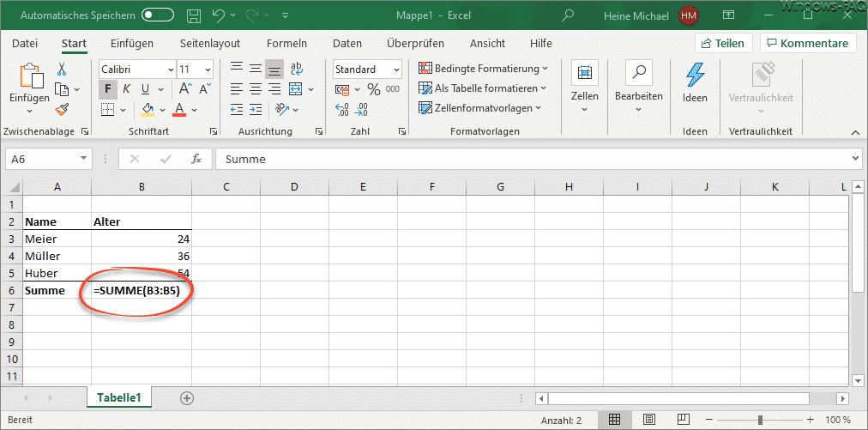The image size is (868, 430).
Task: Click the Ideen lightning button
Action: click(695, 83)
